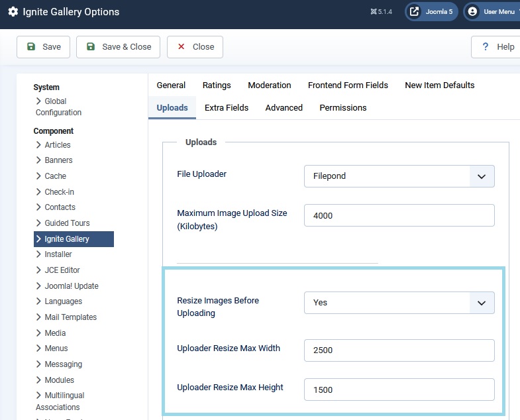The image size is (520, 420).
Task: Open Mail Templates component options
Action: (70, 317)
